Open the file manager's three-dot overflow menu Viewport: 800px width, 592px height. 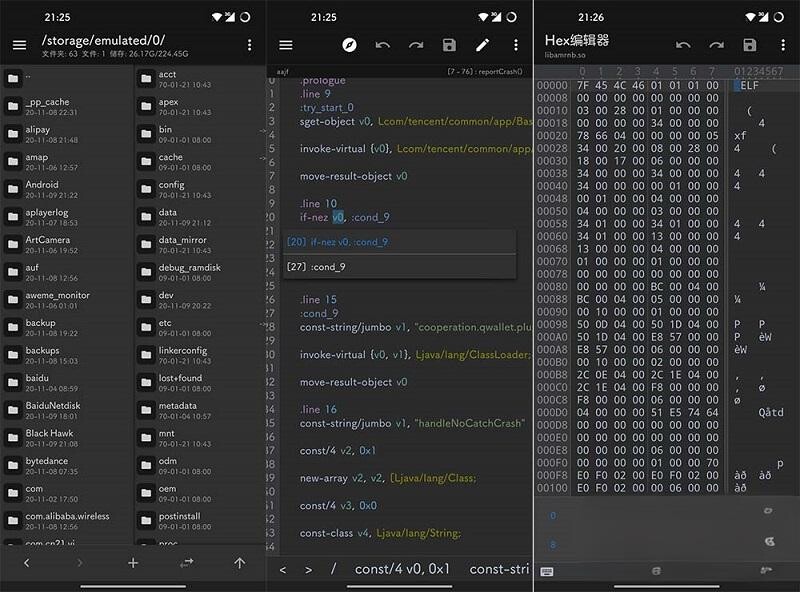click(249, 45)
